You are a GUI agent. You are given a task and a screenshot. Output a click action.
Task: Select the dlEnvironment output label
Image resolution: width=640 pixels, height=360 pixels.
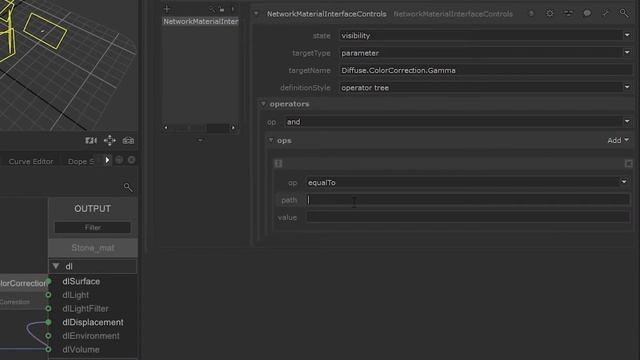pos(91,336)
